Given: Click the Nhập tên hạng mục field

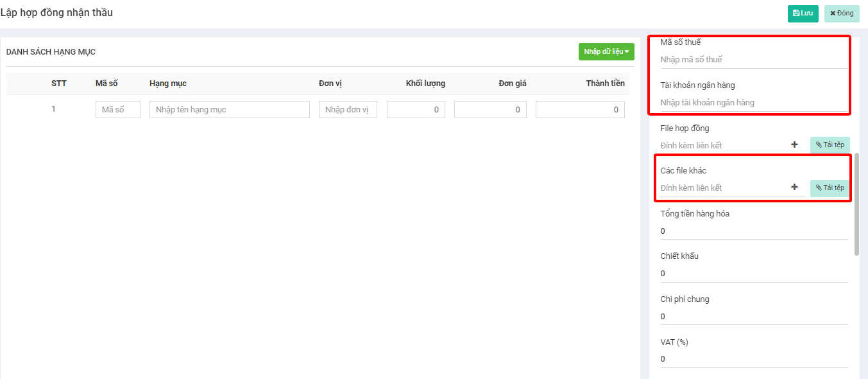Looking at the screenshot, I should (x=229, y=110).
